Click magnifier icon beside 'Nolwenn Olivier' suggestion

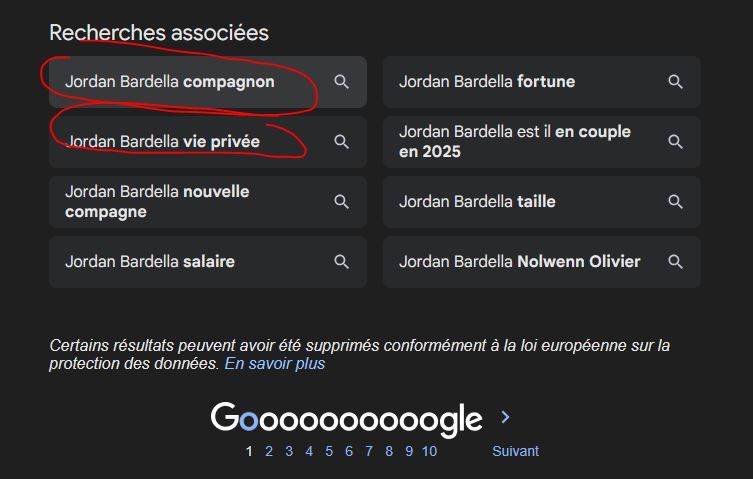(x=675, y=262)
